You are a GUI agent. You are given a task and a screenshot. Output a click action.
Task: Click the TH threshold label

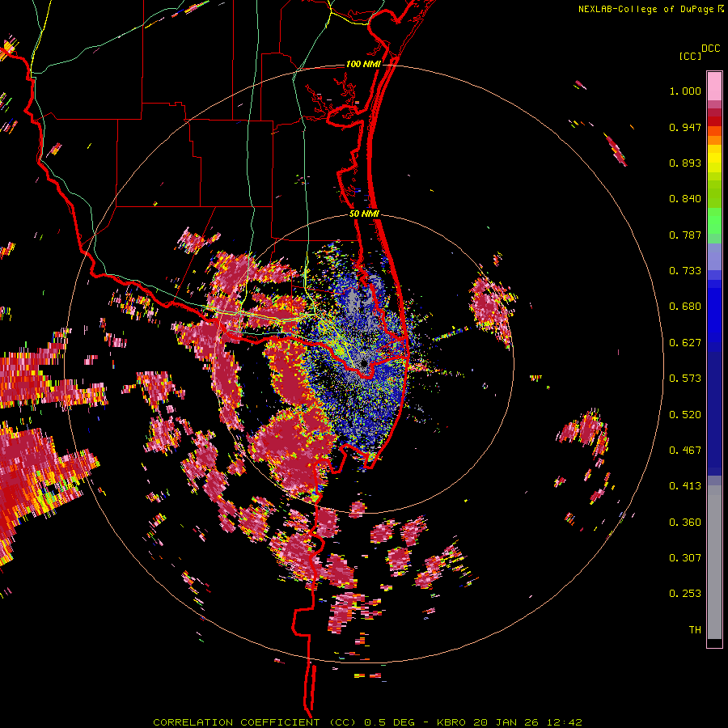click(695, 630)
